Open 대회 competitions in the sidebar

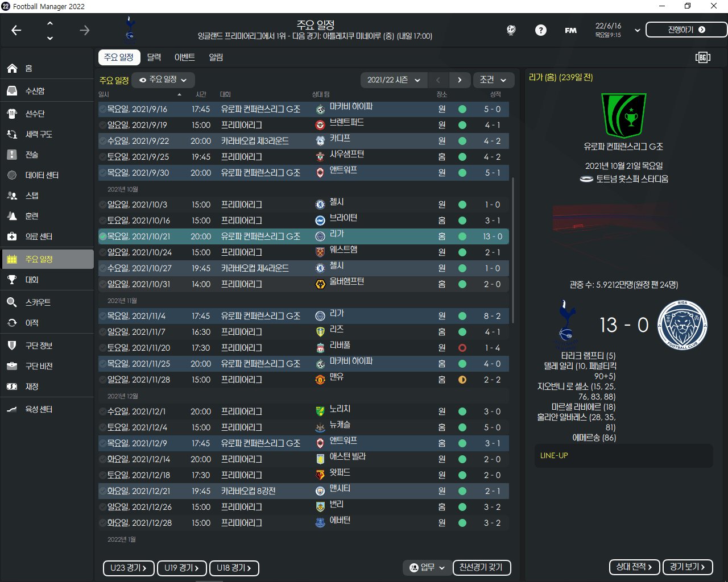click(x=47, y=280)
